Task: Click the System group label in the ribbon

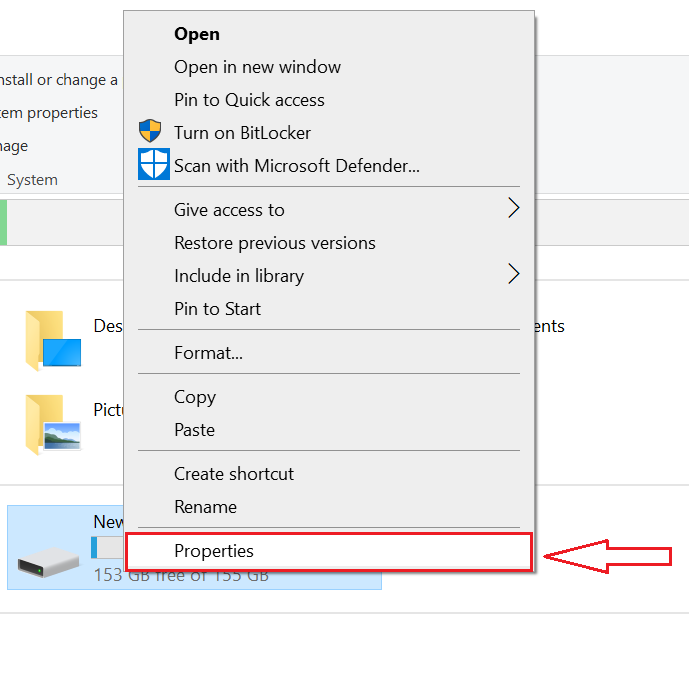Action: coord(32,180)
